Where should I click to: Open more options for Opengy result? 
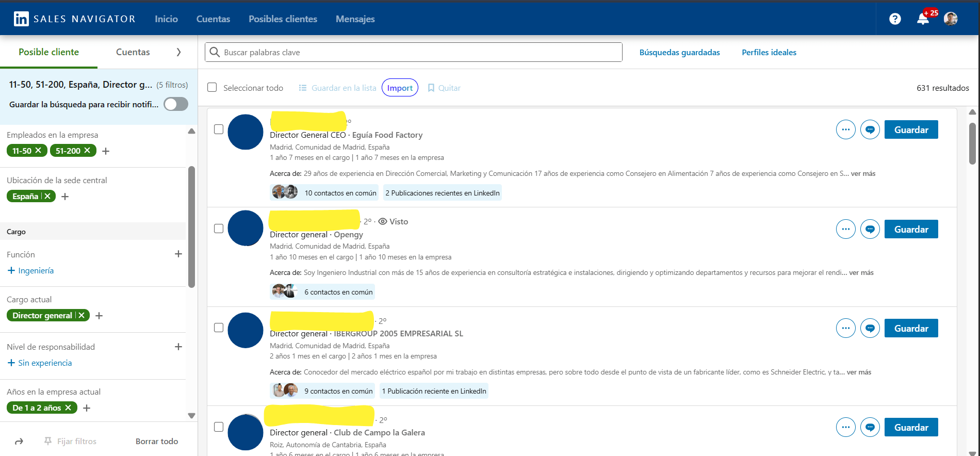845,229
